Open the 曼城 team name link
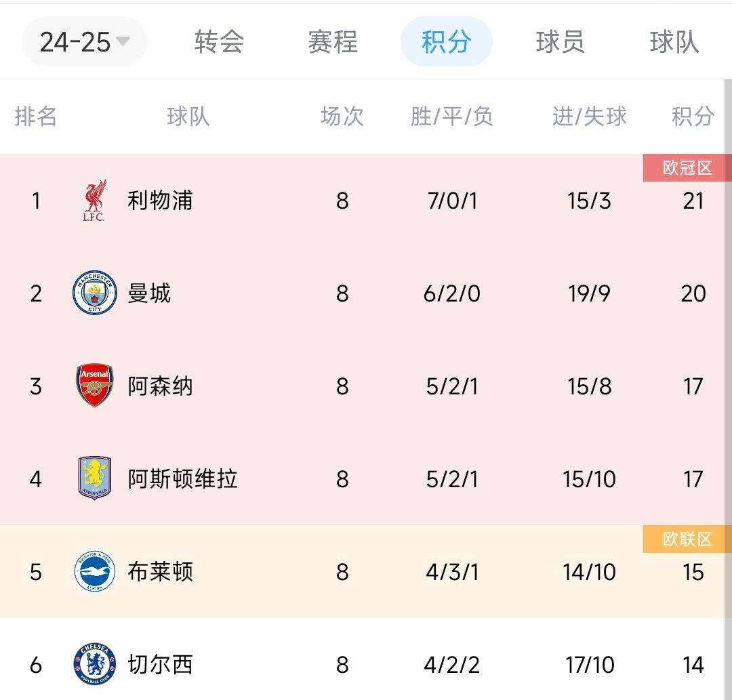Screen dimensions: 732x700 [x=149, y=293]
